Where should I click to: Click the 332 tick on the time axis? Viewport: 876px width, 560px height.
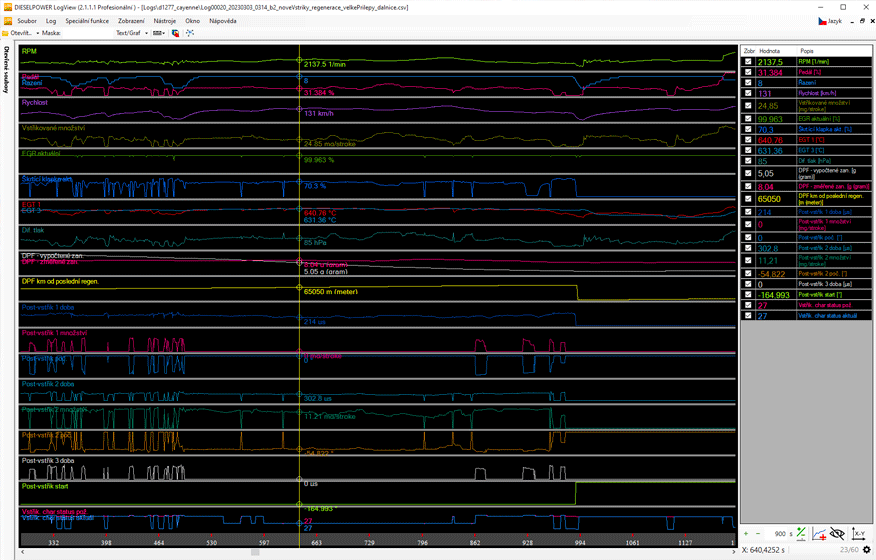pyautogui.click(x=54, y=542)
